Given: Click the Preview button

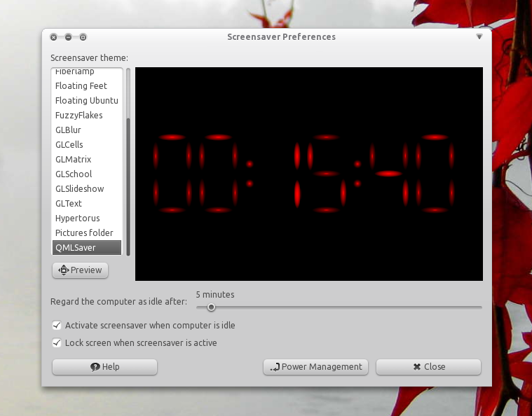Looking at the screenshot, I should (x=80, y=270).
